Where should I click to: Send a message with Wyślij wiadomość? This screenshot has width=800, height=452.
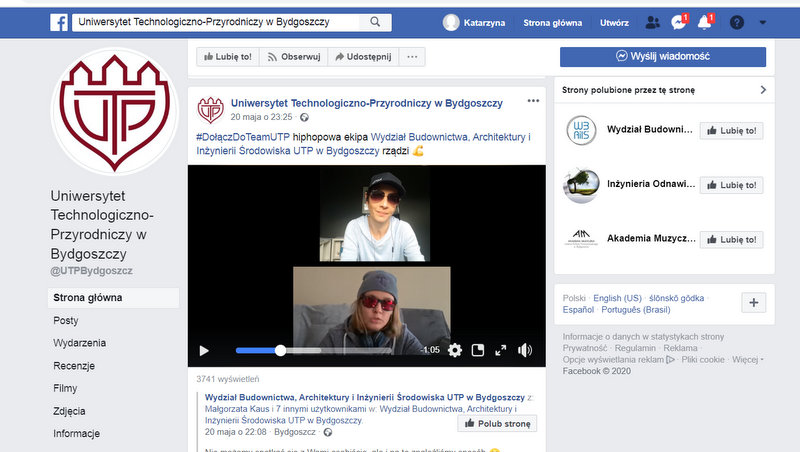point(663,57)
